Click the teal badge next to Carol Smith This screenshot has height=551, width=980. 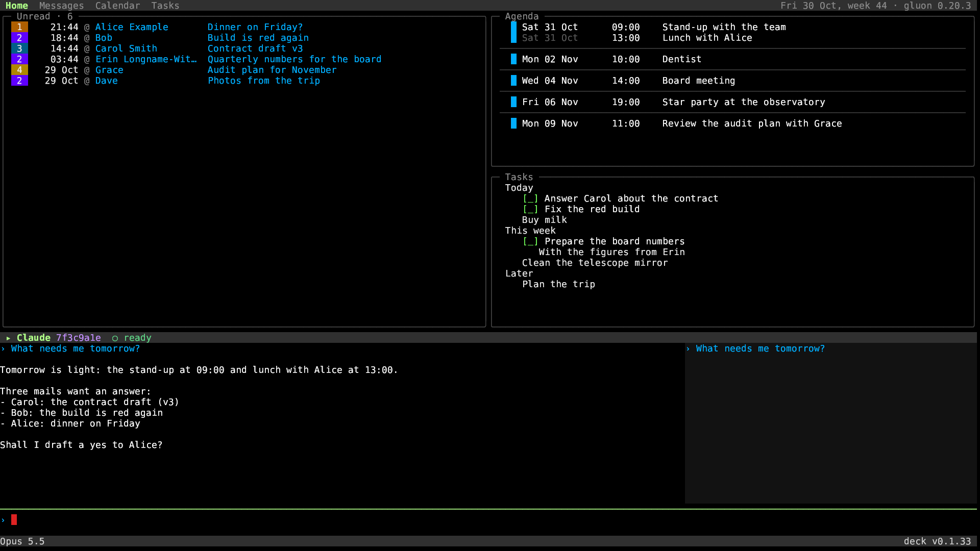click(x=19, y=48)
